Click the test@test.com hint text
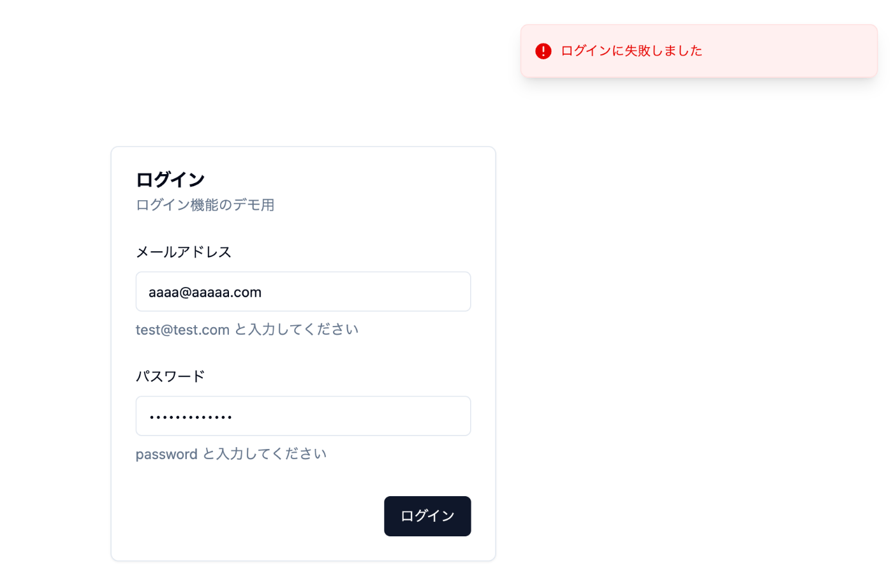The height and width of the screenshot is (588, 893). click(x=182, y=330)
